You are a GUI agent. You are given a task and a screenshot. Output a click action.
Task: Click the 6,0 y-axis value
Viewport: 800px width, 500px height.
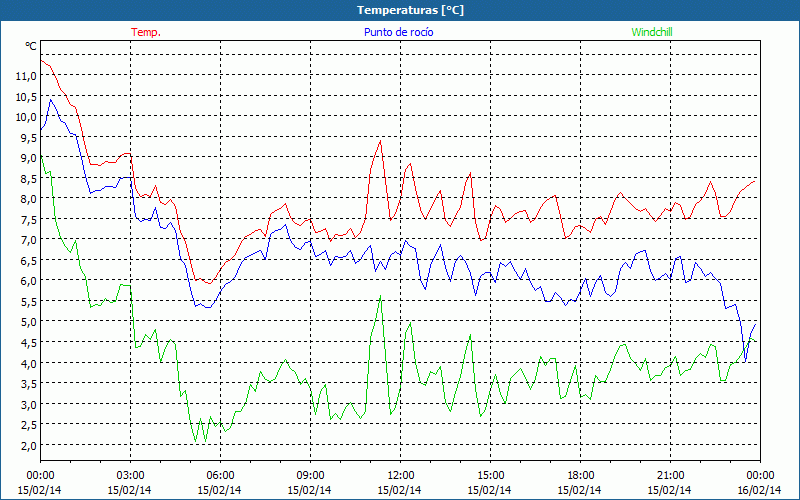pos(28,281)
